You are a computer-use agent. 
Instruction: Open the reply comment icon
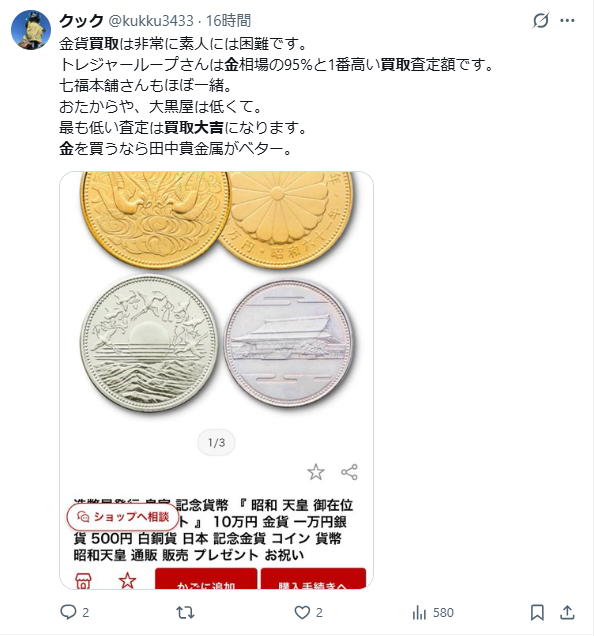tap(68, 612)
